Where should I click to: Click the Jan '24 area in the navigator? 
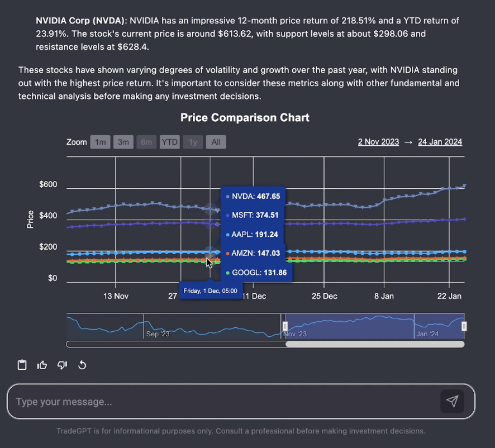427,333
